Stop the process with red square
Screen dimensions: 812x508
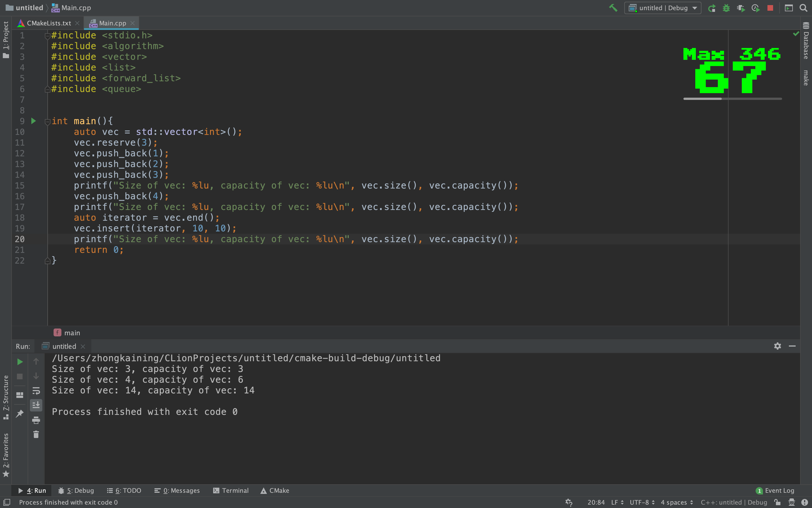tap(770, 8)
